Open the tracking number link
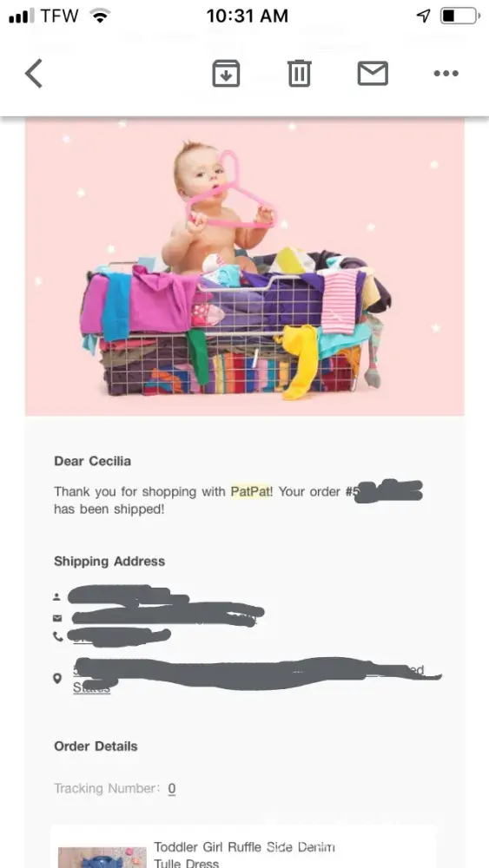The image size is (489, 868). [x=172, y=788]
